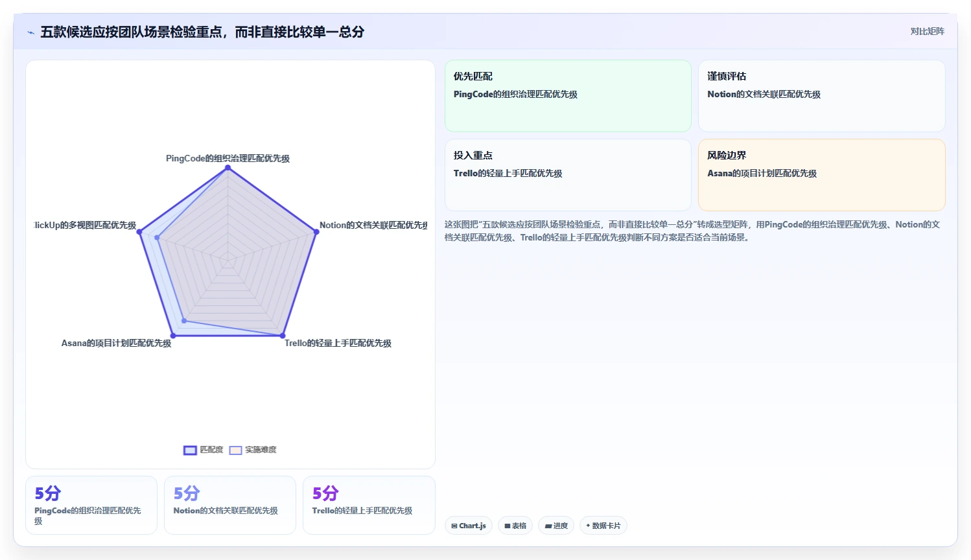Click the outer data point at Asana vertex

coord(173,336)
